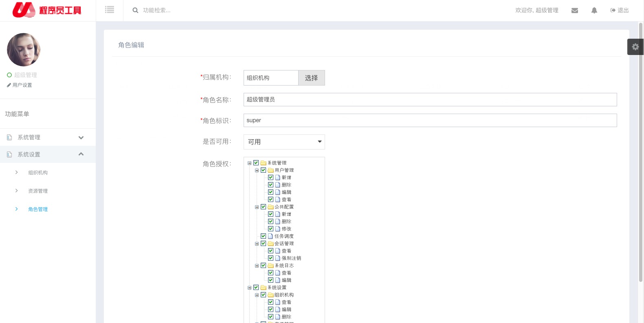Collapse the 会话管理 tree node
Screen dimensions: 644x323
(x=257, y=244)
